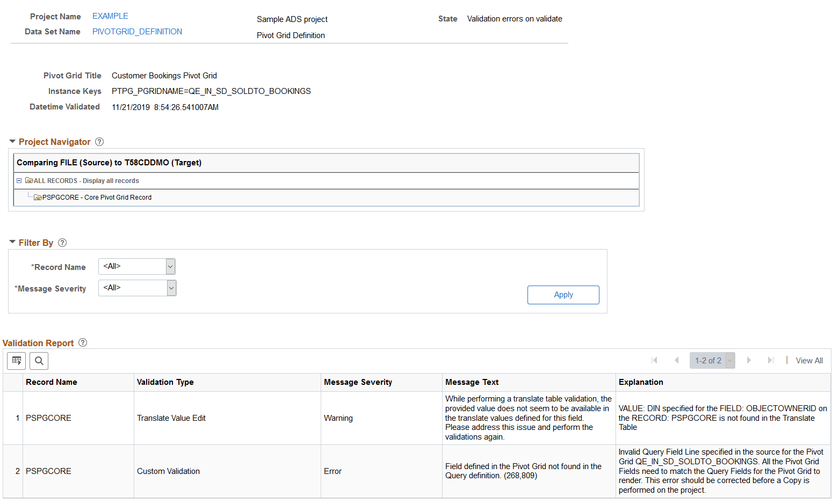Click the Apply button
This screenshot has width=839, height=504.
point(563,294)
